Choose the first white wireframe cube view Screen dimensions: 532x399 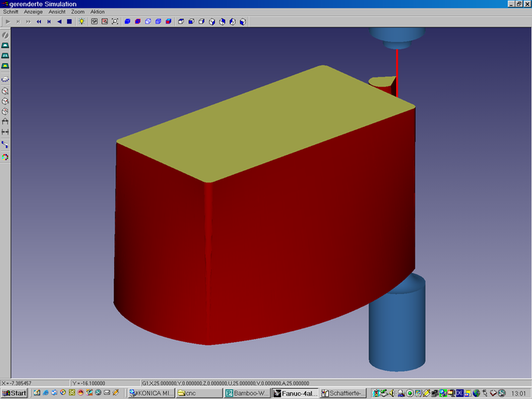181,21
